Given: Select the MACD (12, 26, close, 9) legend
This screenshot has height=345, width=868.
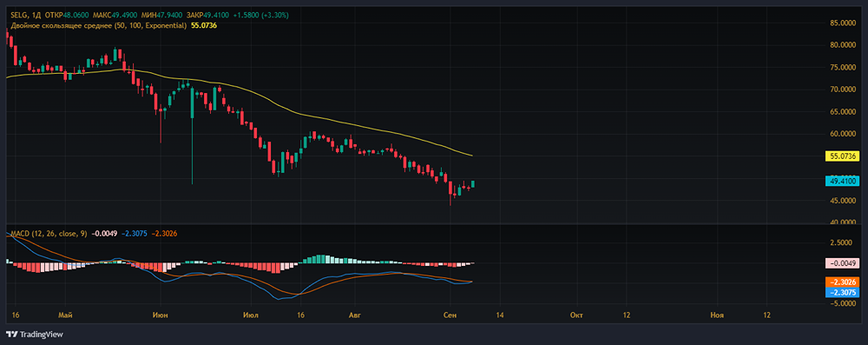Looking at the screenshot, I should [x=49, y=234].
